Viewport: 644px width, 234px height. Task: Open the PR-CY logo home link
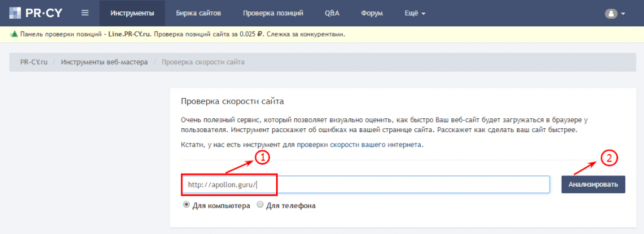click(x=35, y=13)
